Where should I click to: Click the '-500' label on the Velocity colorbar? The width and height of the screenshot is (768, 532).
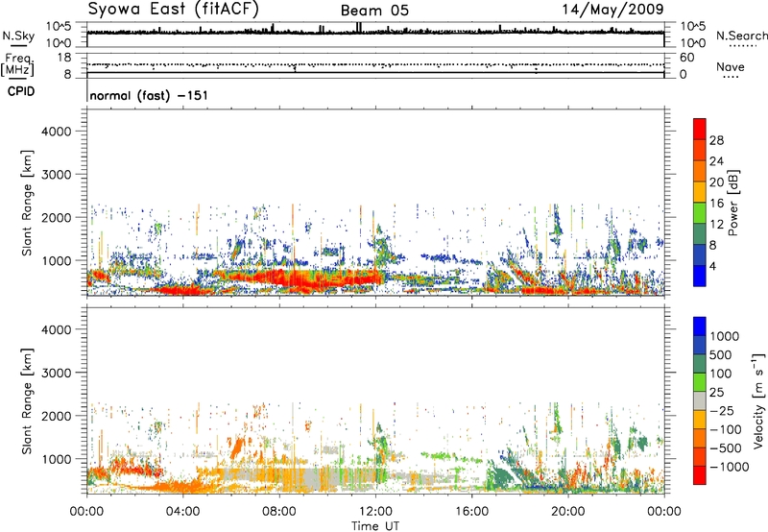click(x=726, y=447)
